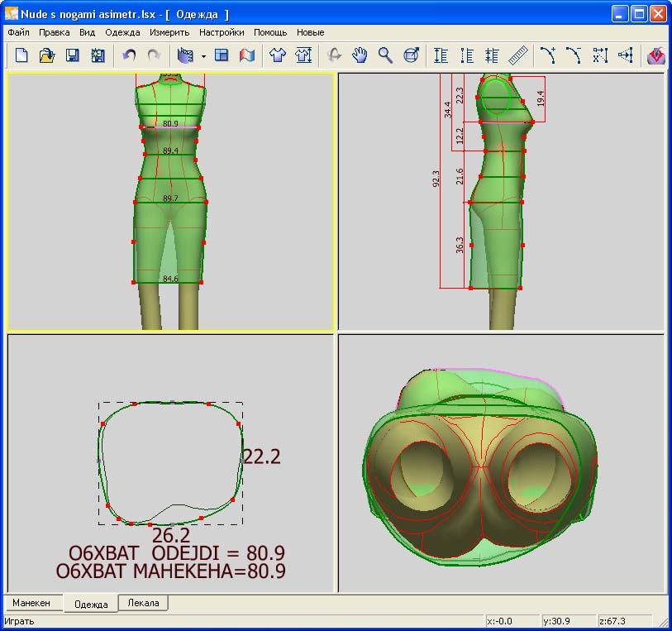Expand the dropdown arrow beside the view cube icon
The height and width of the screenshot is (631, 672).
click(203, 56)
